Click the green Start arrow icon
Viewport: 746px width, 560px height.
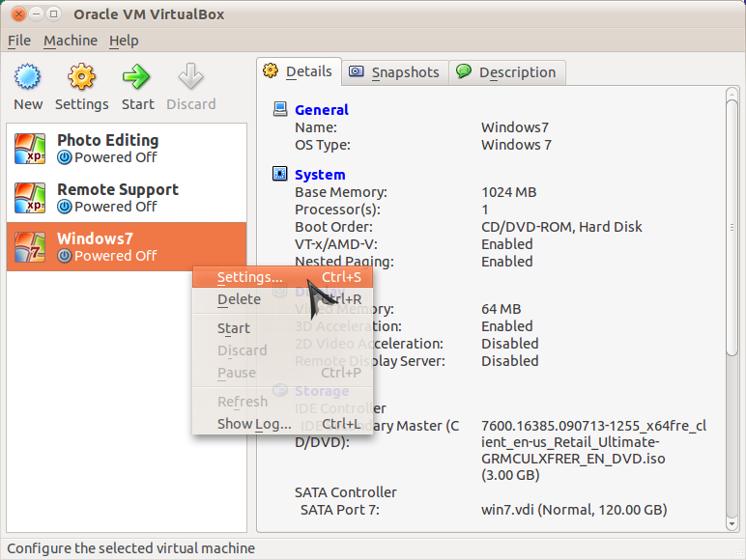coord(136,76)
